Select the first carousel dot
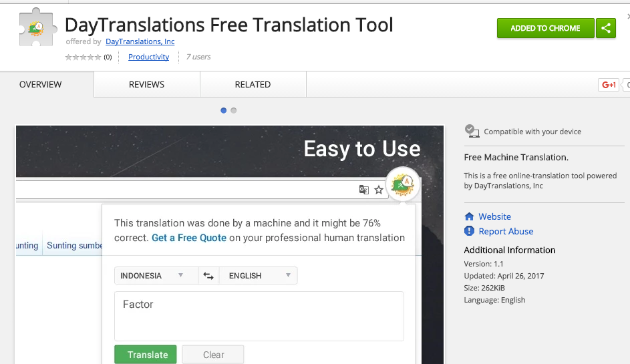The width and height of the screenshot is (630, 364). click(223, 110)
